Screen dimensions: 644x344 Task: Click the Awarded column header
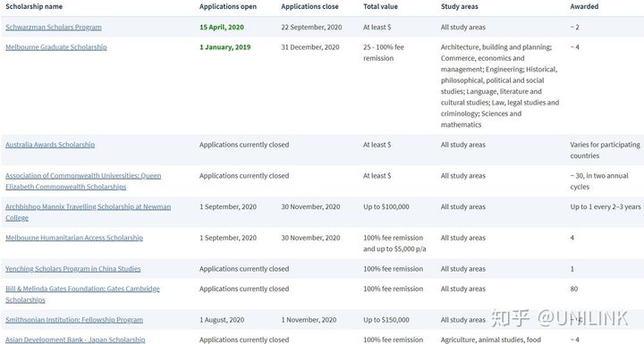point(584,6)
